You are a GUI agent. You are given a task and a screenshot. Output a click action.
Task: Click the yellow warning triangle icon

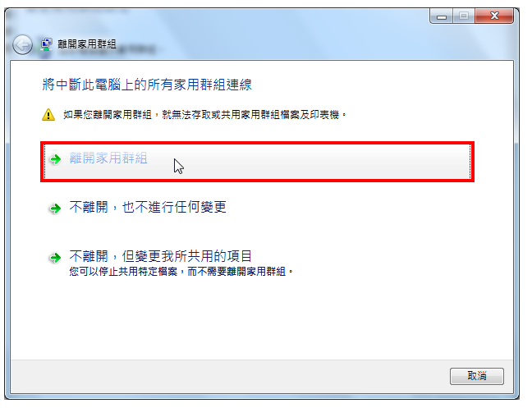[x=48, y=115]
